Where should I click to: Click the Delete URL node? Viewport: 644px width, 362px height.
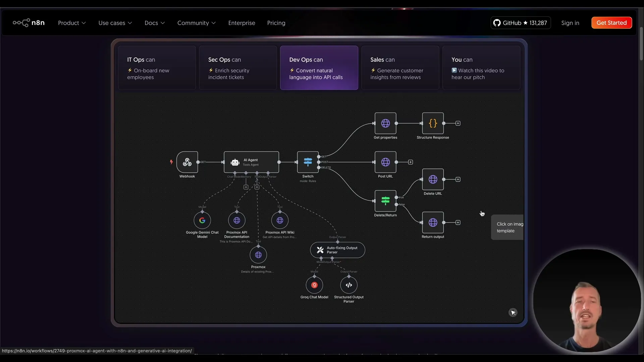coord(432,179)
